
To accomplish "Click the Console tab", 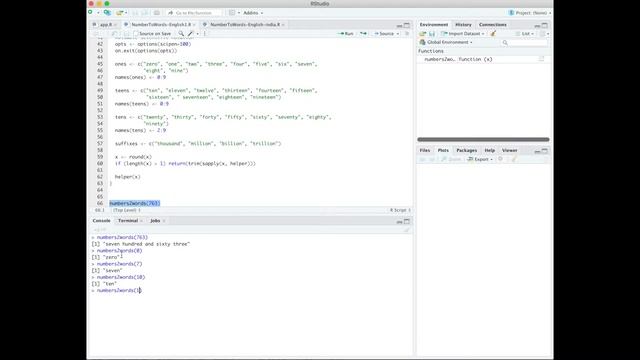I will tap(101, 221).
